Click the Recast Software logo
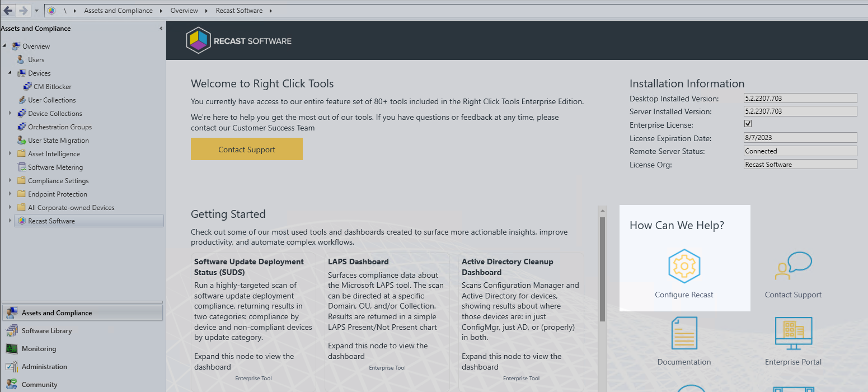 (x=239, y=40)
